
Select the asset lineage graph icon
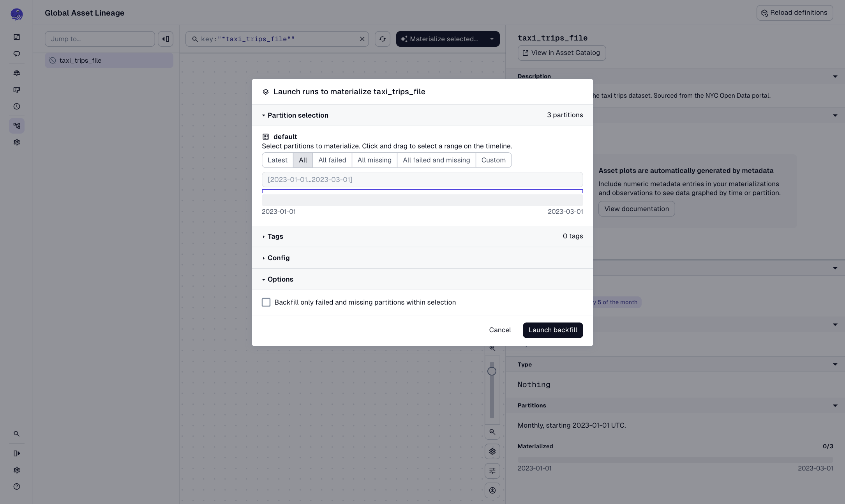click(x=17, y=125)
